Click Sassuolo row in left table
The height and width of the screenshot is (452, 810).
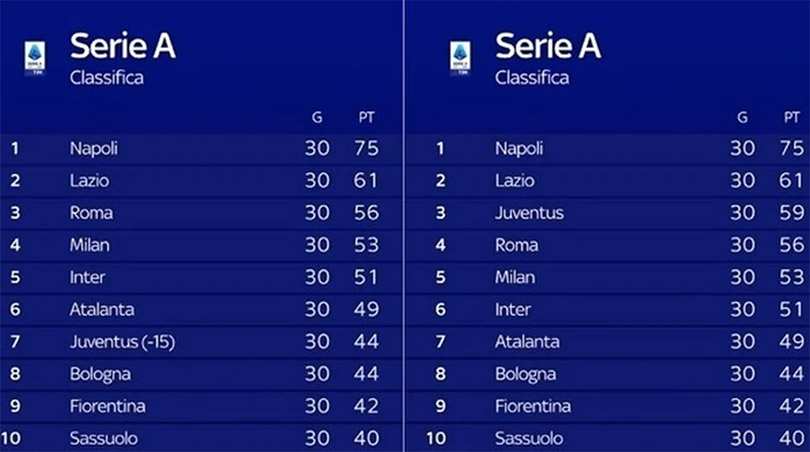[201, 438]
